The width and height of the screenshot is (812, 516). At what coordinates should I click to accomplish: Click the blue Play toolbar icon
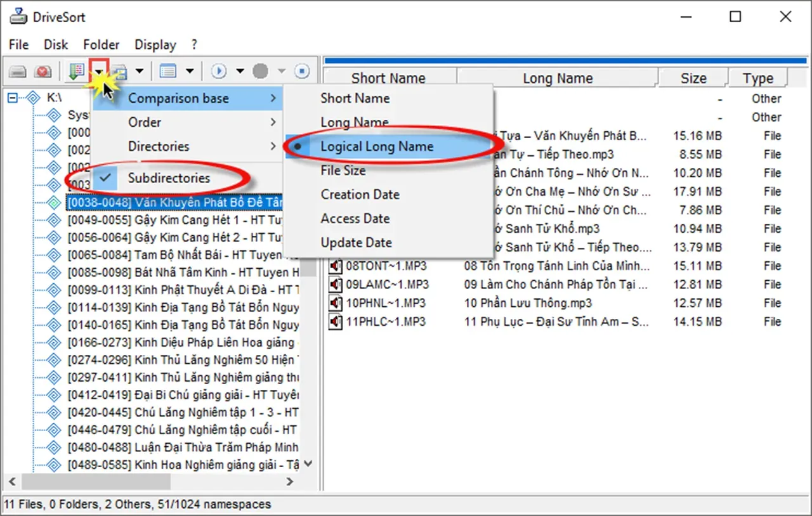pyautogui.click(x=218, y=71)
